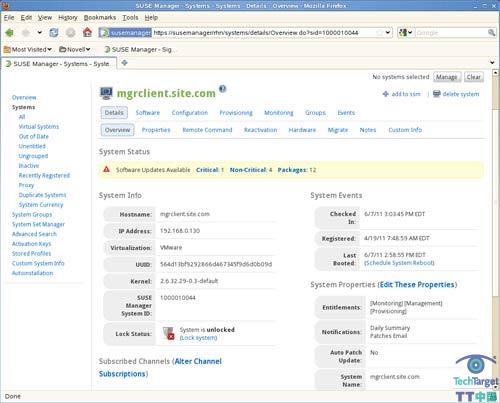Open System Groups in the sidebar
500x403 pixels.
pyautogui.click(x=32, y=214)
